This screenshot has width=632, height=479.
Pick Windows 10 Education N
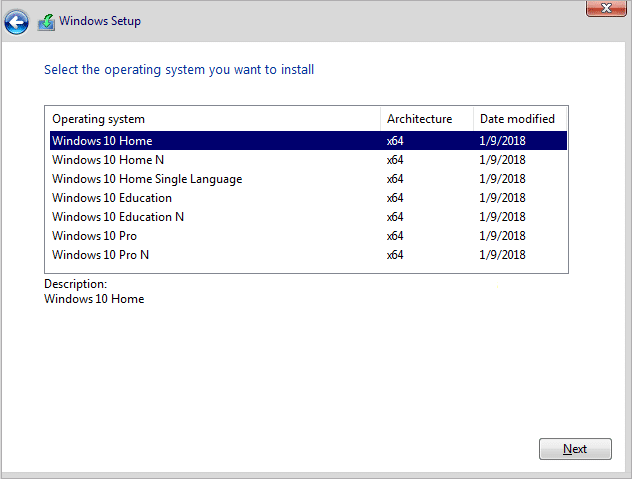tap(118, 217)
